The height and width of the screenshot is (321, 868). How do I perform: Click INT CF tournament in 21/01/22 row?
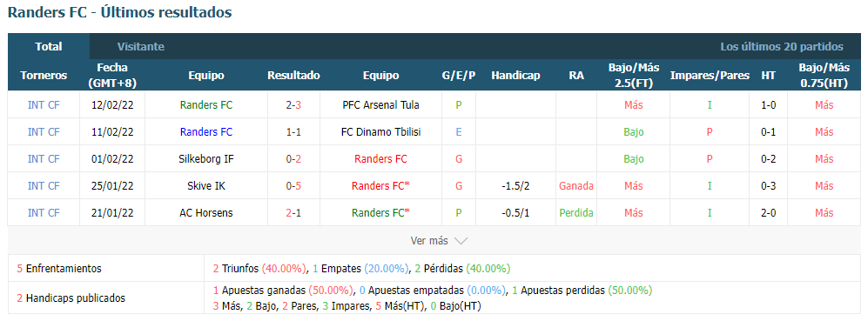[44, 212]
